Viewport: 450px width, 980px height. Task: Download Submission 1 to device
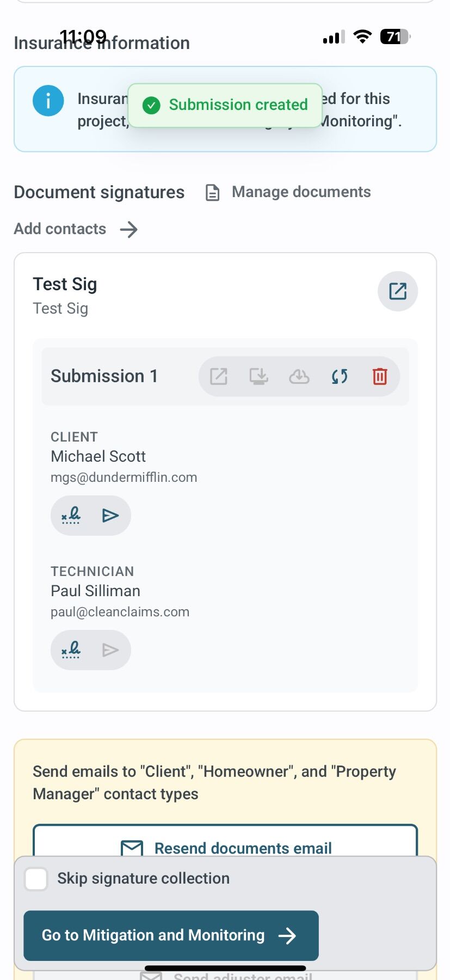[x=258, y=376]
